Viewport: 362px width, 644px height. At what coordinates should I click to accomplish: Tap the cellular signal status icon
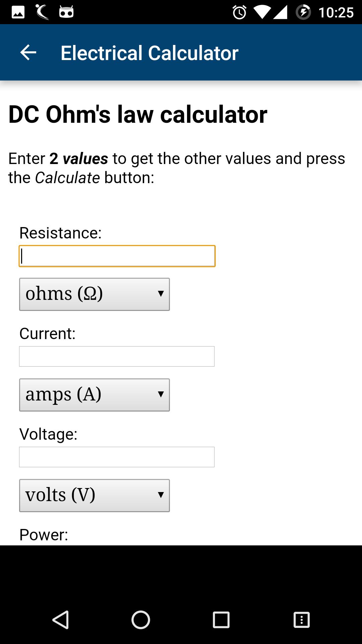coord(280,12)
